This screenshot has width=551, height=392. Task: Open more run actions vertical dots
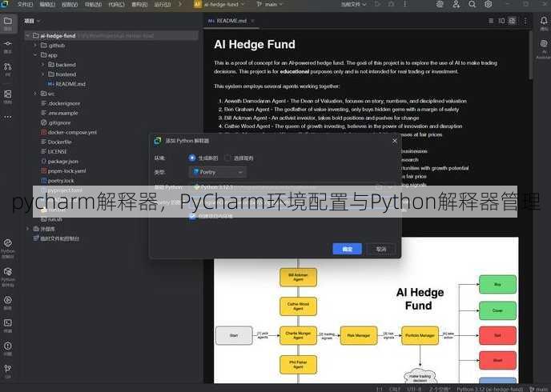tap(404, 4)
